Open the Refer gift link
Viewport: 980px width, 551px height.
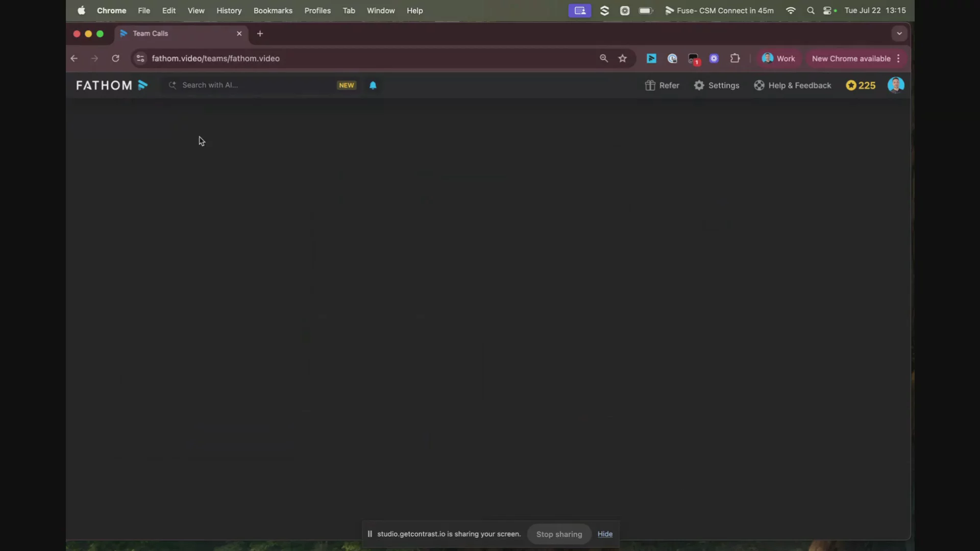[662, 85]
